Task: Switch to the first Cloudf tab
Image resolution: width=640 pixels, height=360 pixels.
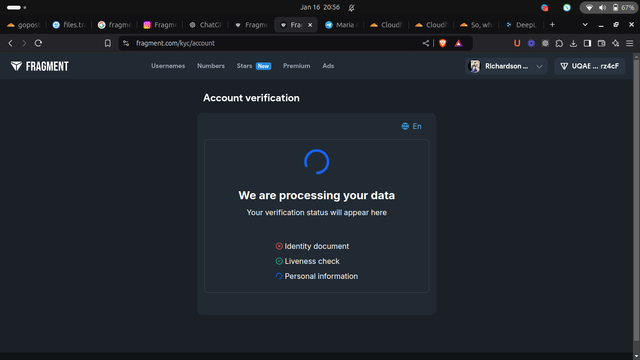Action: 386,25
